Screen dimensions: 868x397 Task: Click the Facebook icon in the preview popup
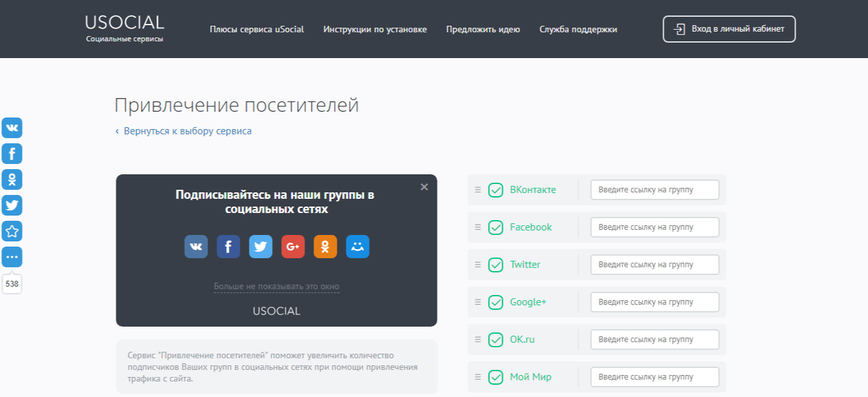228,247
